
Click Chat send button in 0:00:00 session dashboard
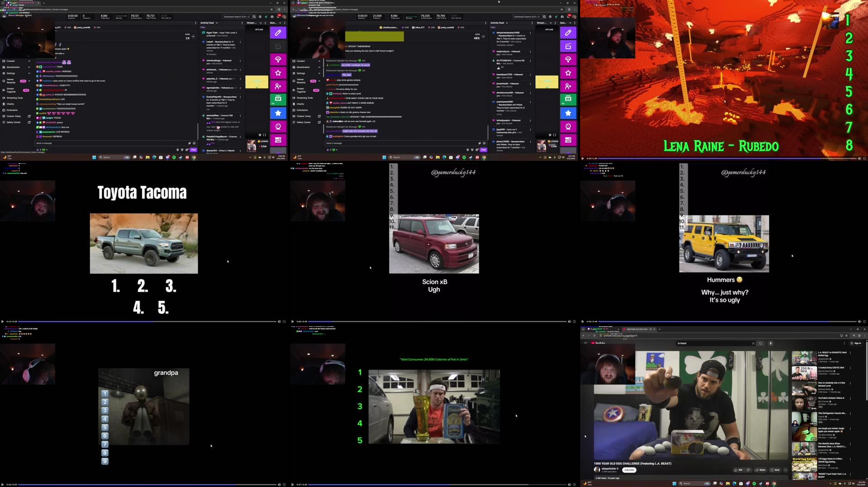point(193,149)
